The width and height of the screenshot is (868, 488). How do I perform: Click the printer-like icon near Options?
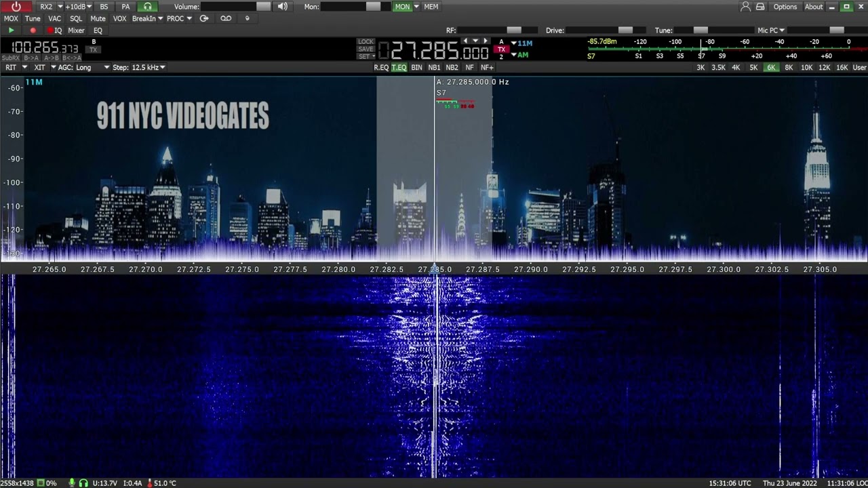coord(761,7)
